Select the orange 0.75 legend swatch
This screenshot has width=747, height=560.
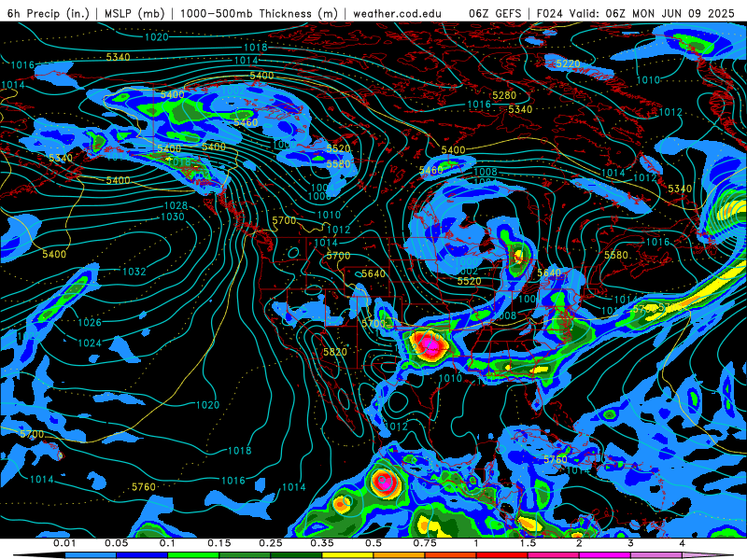(x=400, y=555)
